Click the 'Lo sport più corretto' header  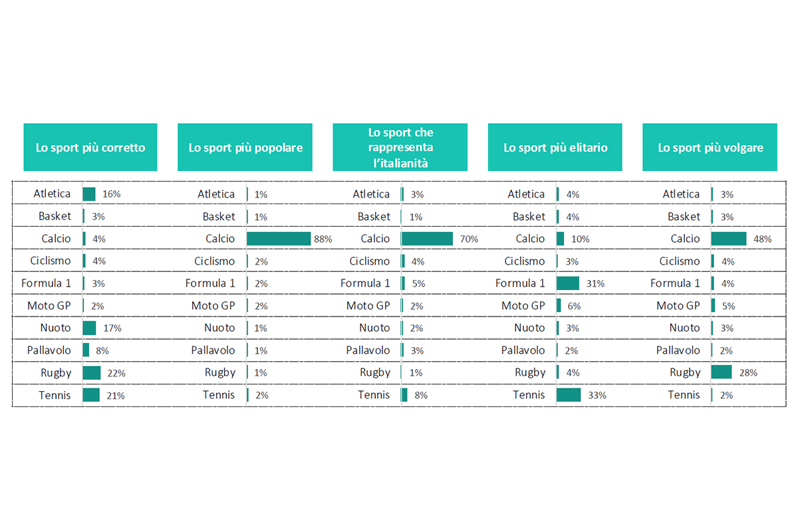click(90, 147)
